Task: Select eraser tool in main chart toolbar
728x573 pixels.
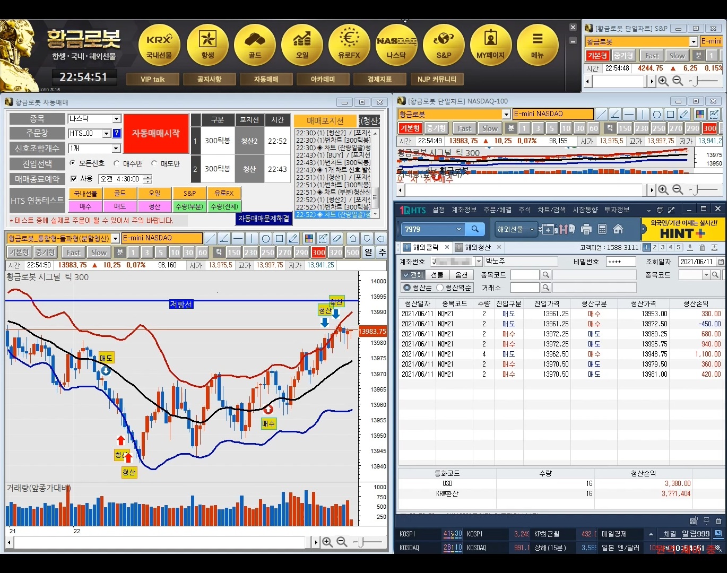Action: coord(336,239)
